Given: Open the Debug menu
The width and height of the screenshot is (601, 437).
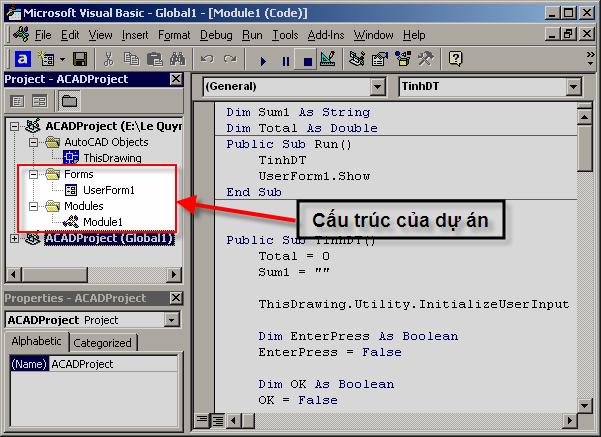Looking at the screenshot, I should 216,35.
